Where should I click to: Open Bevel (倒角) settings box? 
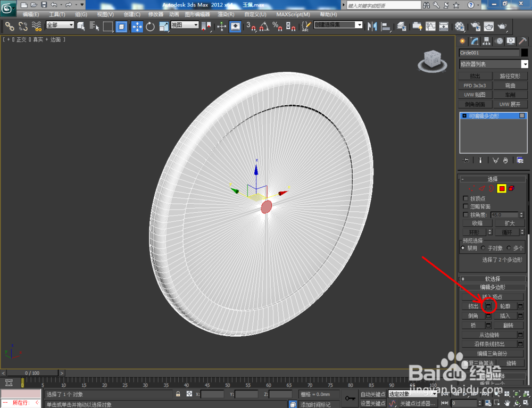click(488, 316)
